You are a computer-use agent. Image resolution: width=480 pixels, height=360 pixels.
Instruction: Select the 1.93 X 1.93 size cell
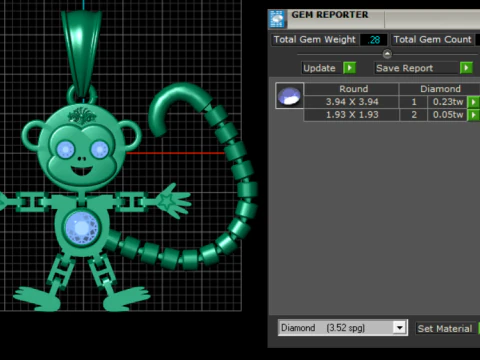tap(352, 115)
